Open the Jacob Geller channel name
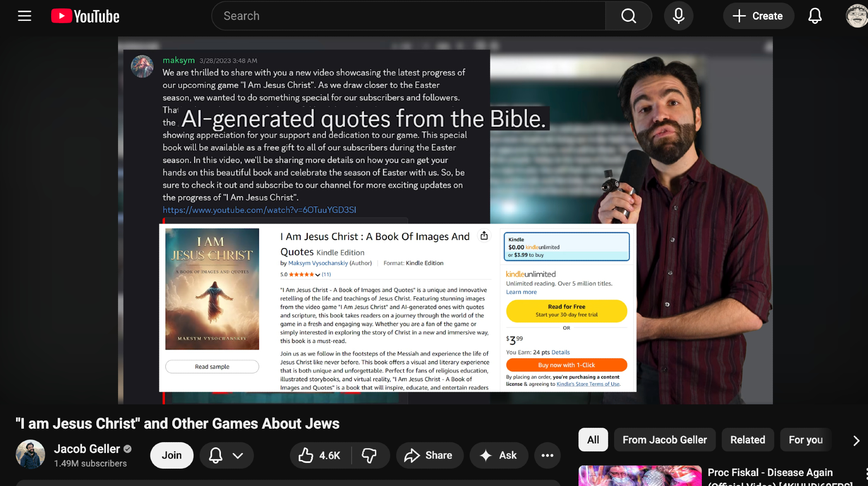This screenshot has height=486, width=868. point(87,449)
